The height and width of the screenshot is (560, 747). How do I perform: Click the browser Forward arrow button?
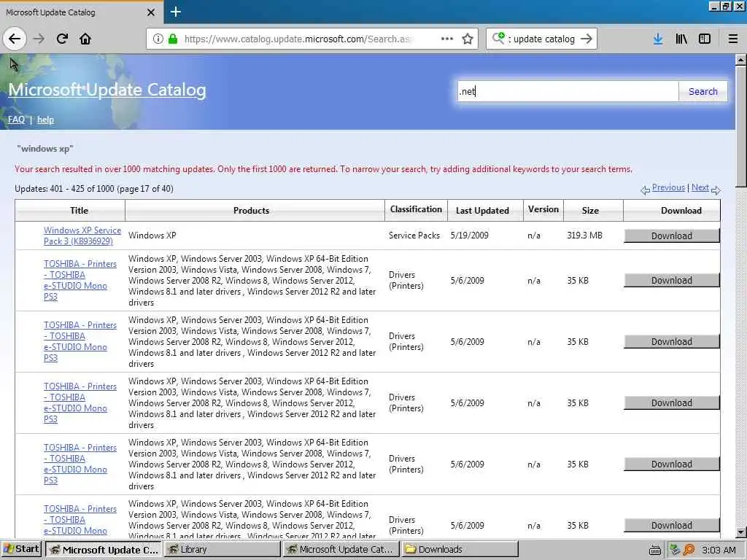[x=39, y=39]
